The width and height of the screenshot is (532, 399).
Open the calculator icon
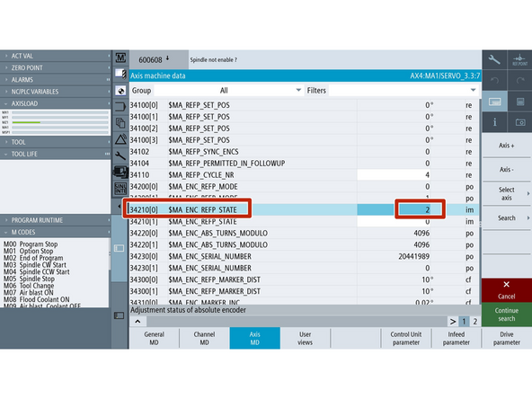(519, 102)
